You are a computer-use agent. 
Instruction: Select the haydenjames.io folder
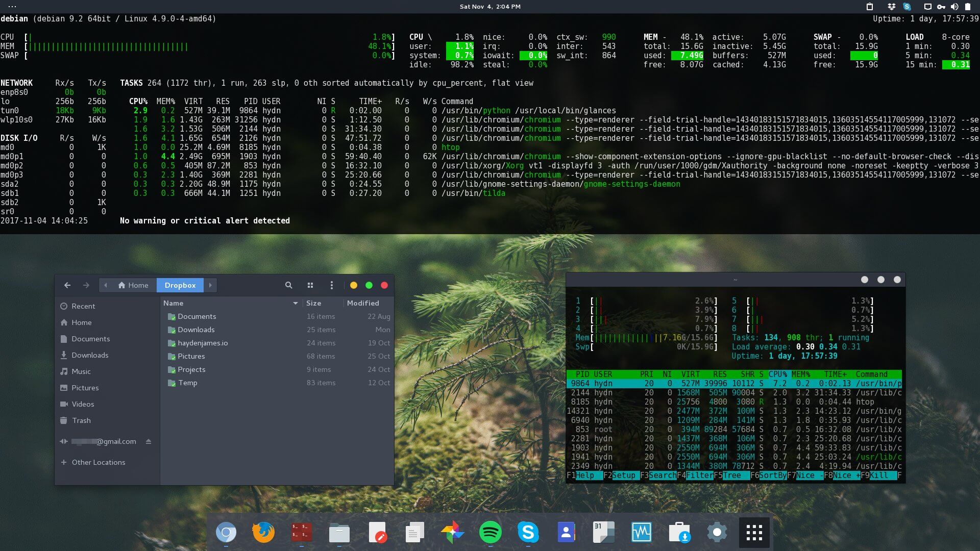(202, 342)
